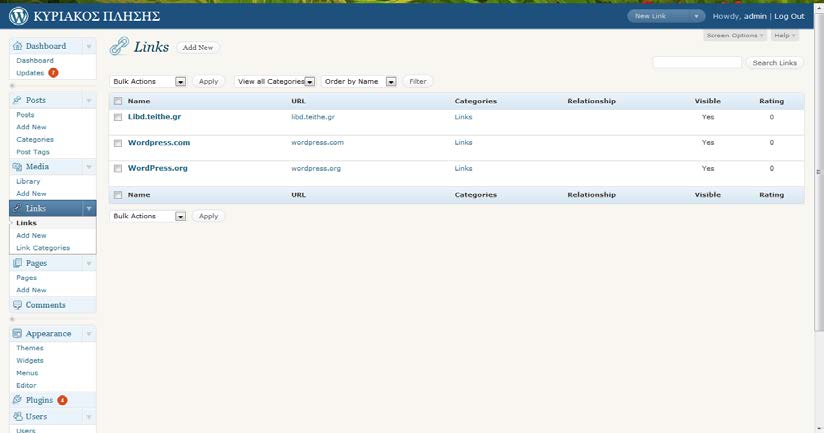Collapse the Appearance menu section arrow

[89, 334]
